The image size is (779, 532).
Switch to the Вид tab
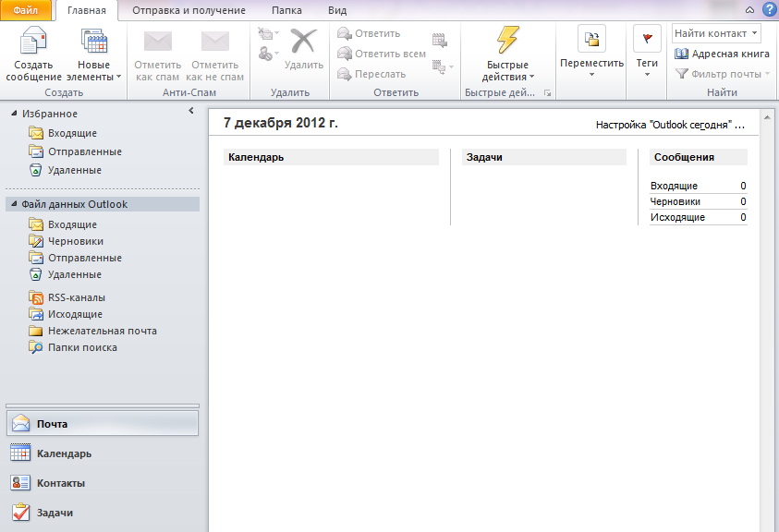(x=337, y=10)
